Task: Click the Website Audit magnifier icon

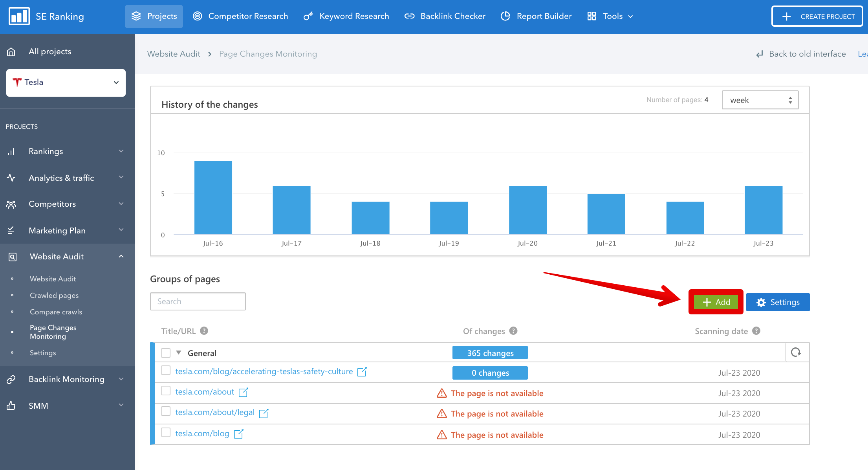Action: click(x=13, y=257)
